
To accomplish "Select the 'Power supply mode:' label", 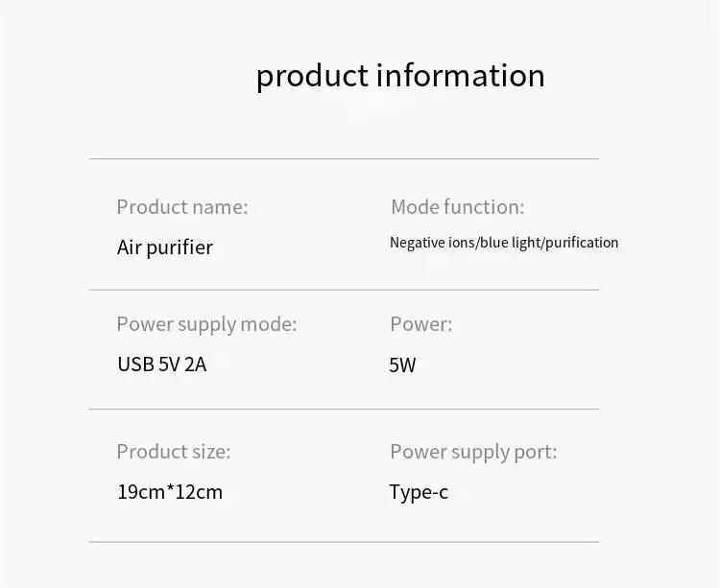I will point(206,324).
